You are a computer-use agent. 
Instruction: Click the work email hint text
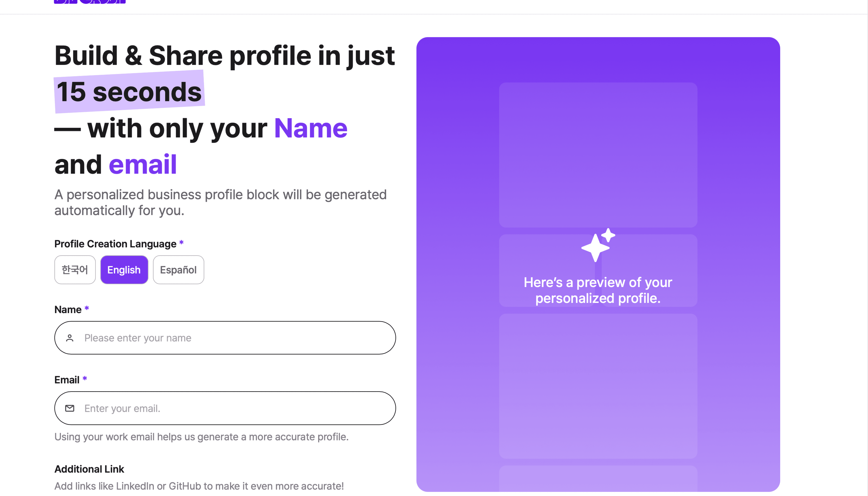tap(202, 437)
